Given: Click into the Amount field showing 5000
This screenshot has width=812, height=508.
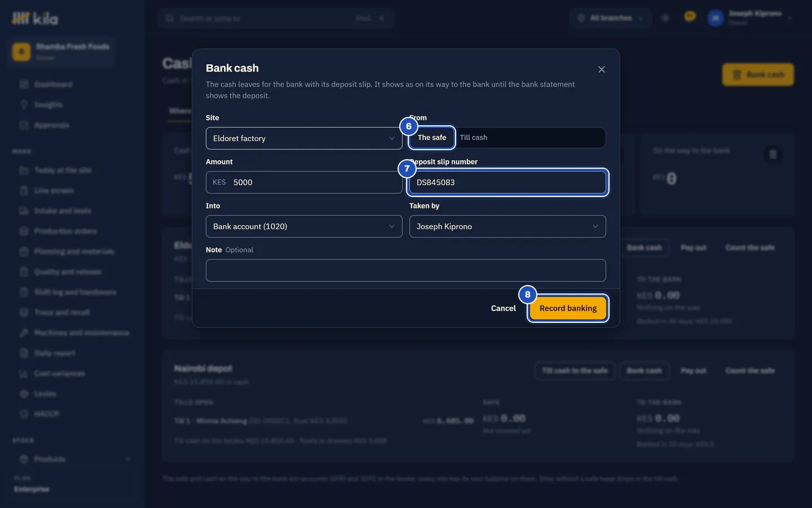Looking at the screenshot, I should (304, 182).
